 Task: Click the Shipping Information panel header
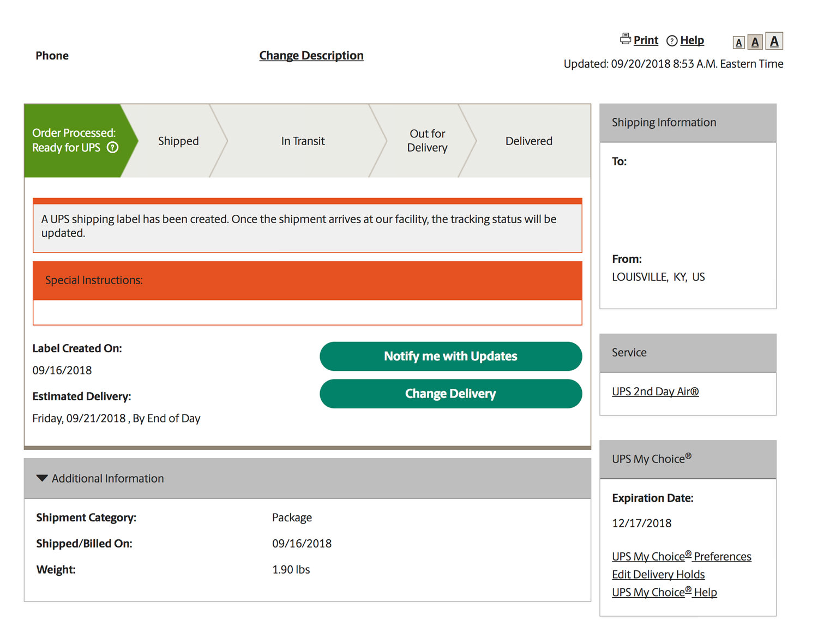(688, 123)
